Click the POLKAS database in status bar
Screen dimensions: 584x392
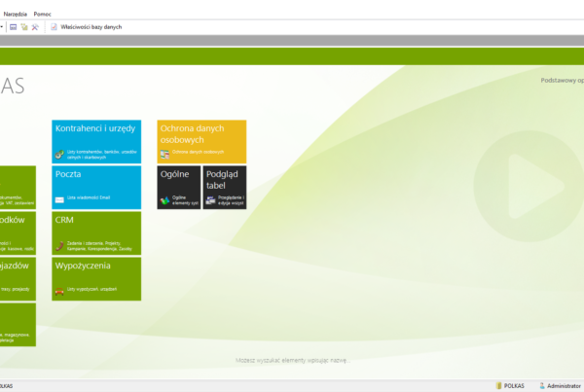(510, 385)
